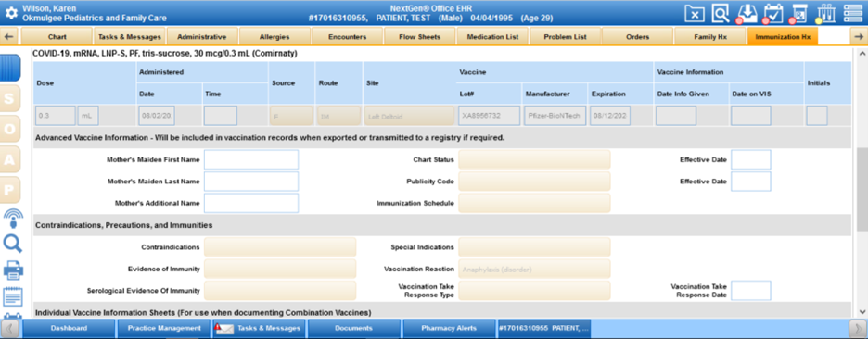Select the S section of SOAP sidebar
This screenshot has width=868, height=339.
pos(10,98)
